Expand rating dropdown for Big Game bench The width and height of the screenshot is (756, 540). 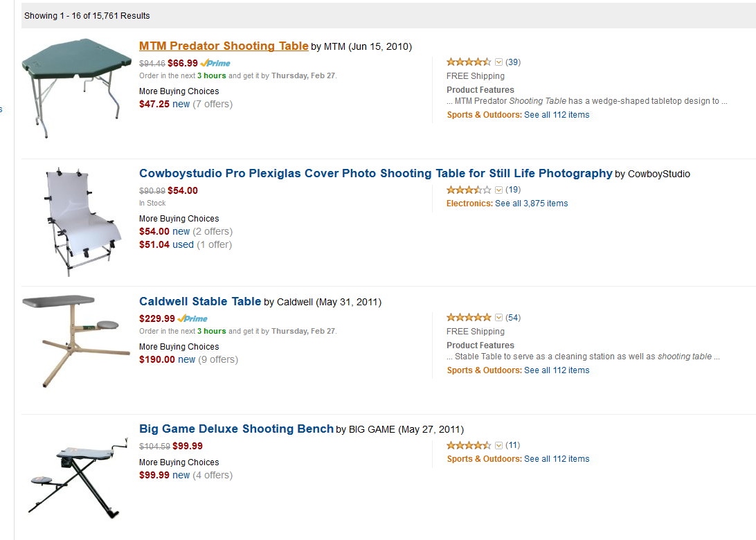coord(498,445)
